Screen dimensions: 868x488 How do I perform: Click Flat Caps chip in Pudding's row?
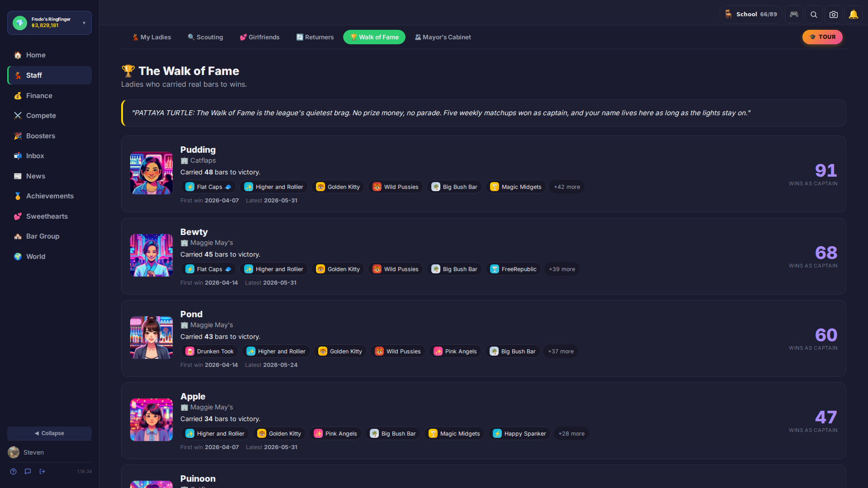tap(208, 187)
